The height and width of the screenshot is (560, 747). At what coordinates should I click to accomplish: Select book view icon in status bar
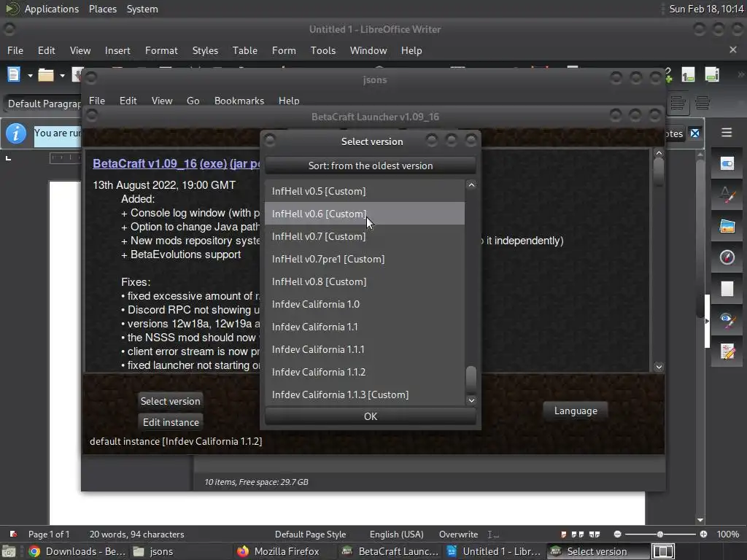point(595,534)
